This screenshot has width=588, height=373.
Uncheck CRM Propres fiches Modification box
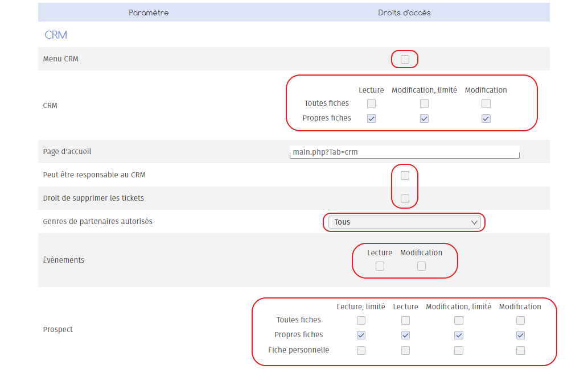[x=486, y=118]
